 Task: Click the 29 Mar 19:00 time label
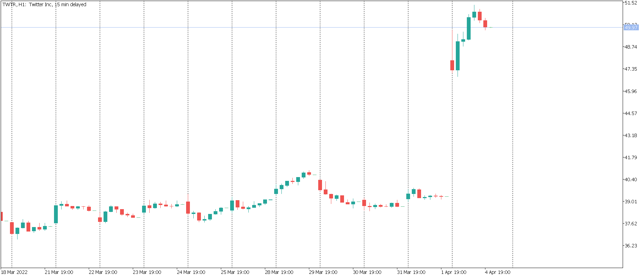pyautogui.click(x=323, y=272)
